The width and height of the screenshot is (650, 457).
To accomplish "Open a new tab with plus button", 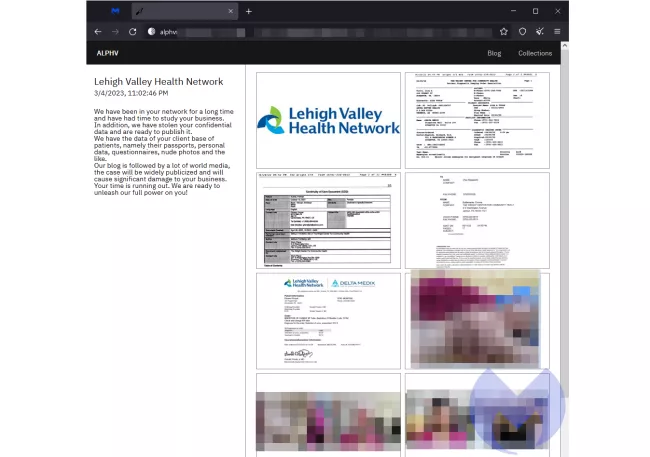I will pyautogui.click(x=248, y=11).
